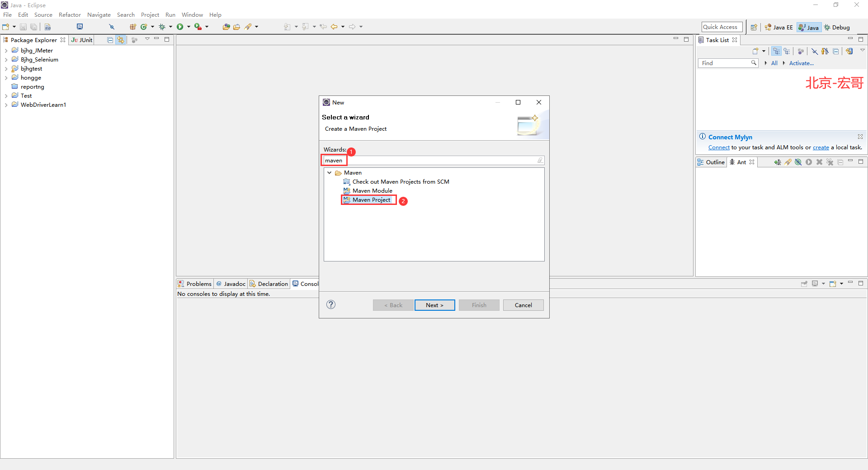The width and height of the screenshot is (868, 470).
Task: Collapse the Maven folder in wizard list
Action: point(330,172)
